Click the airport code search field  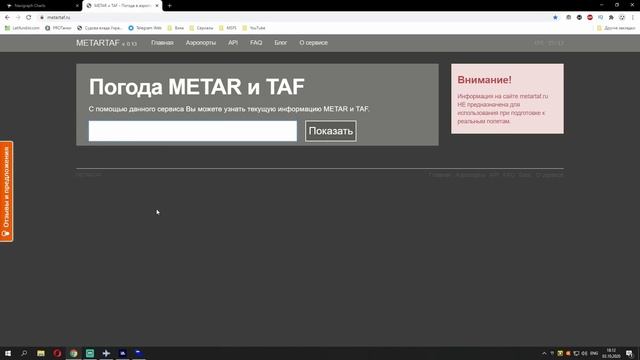(x=193, y=131)
